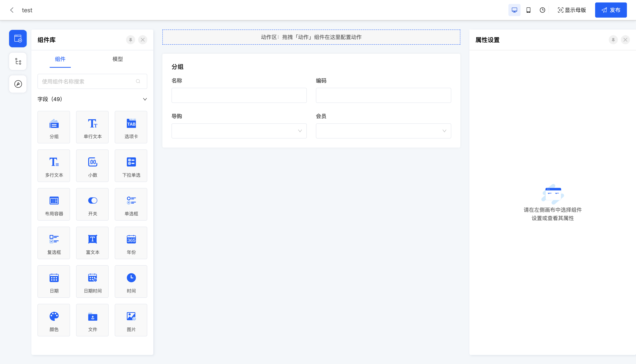
Task: Click the 名称 text input field
Action: tap(239, 95)
